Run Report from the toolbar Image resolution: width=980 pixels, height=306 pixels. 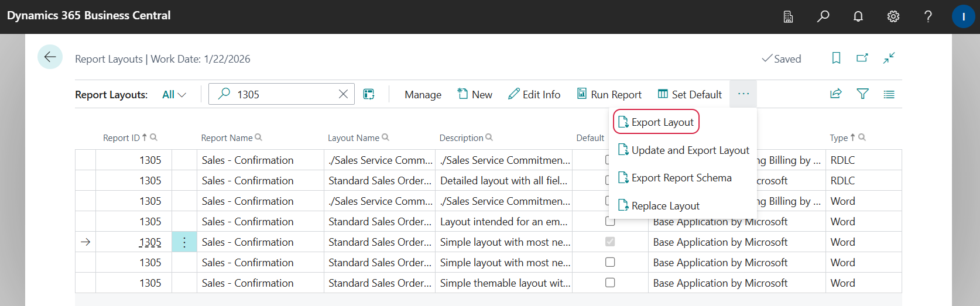coord(609,94)
